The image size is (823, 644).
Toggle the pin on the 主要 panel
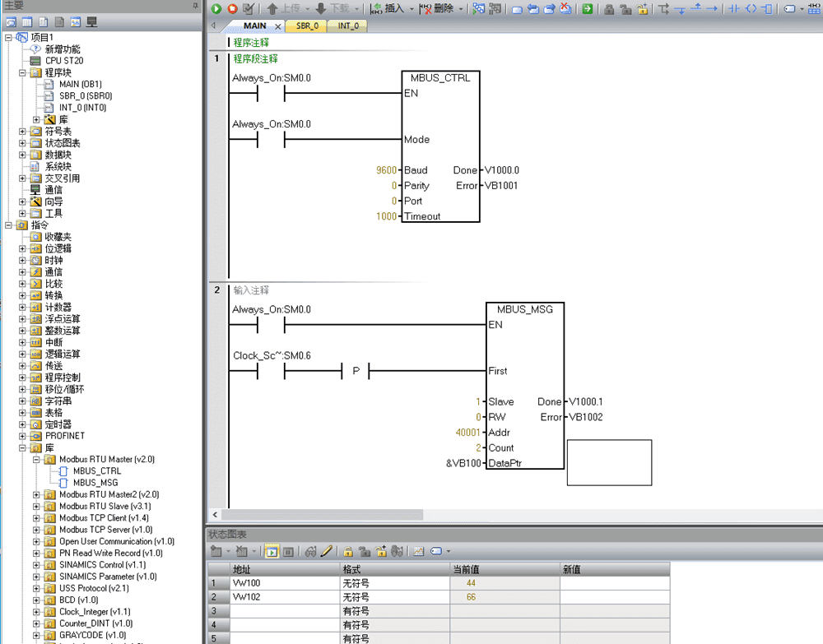tap(195, 6)
